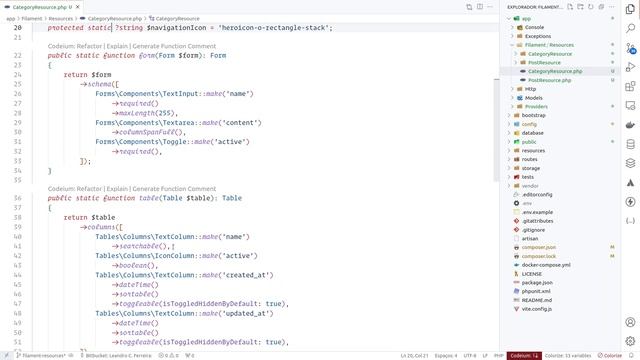The image size is (640, 360).
Task: Open the Docker view icon
Action: [630, 125]
